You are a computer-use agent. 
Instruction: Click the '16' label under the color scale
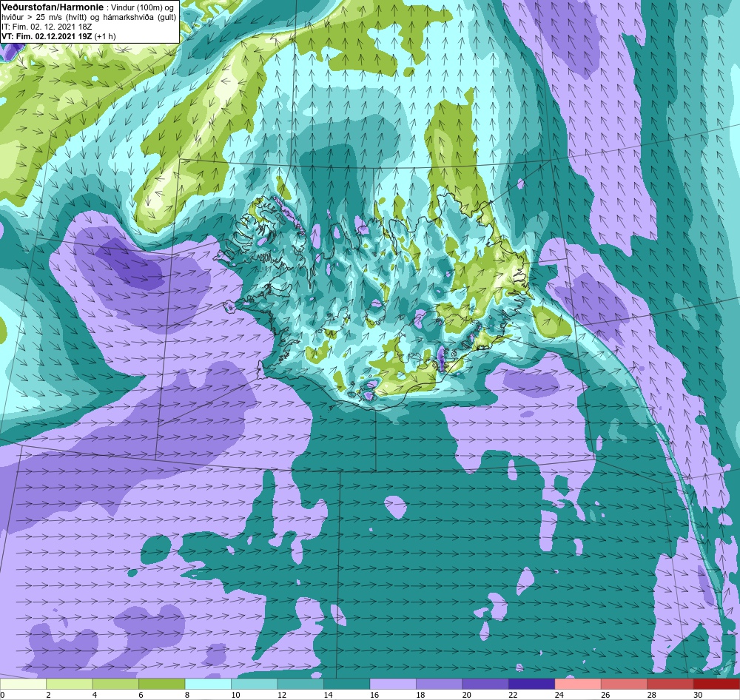[x=374, y=695]
